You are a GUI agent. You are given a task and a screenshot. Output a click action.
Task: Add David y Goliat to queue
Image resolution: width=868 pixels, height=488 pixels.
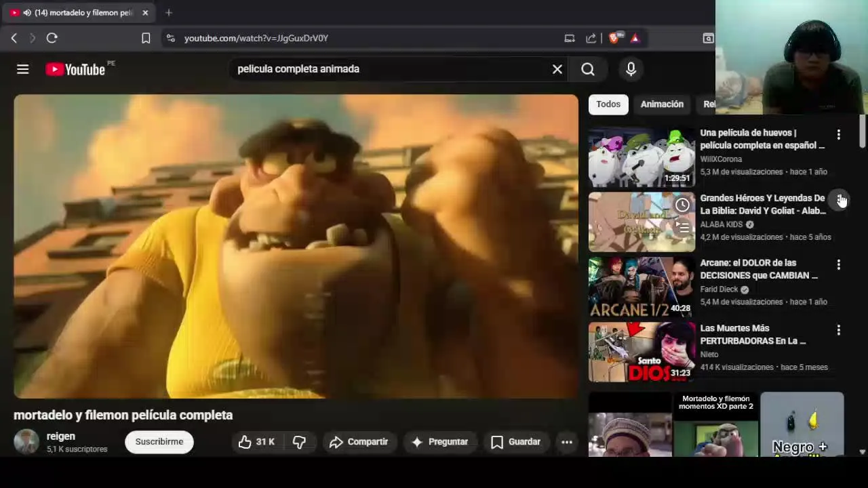[x=683, y=228]
